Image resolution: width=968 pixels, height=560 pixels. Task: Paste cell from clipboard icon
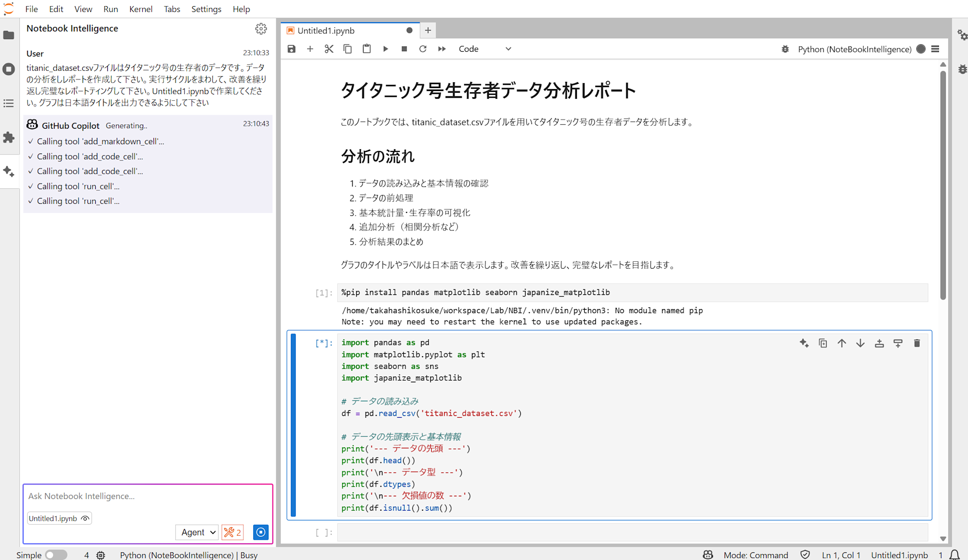[x=366, y=49]
